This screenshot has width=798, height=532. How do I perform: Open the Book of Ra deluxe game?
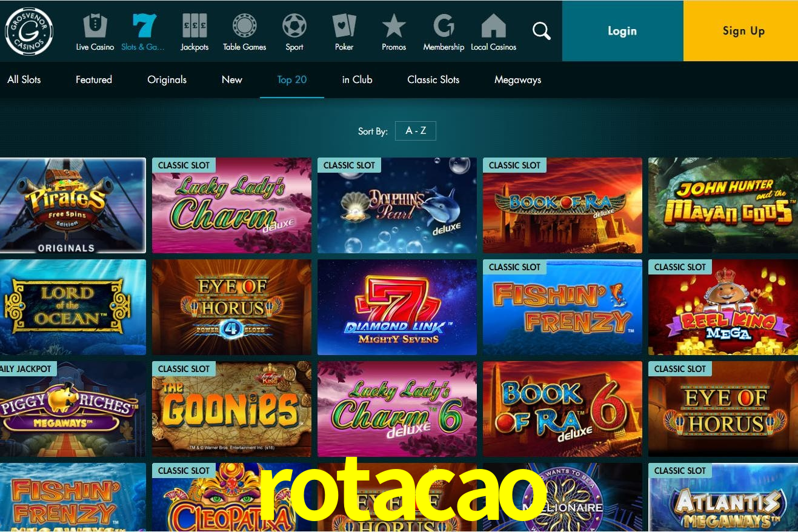[x=562, y=205]
